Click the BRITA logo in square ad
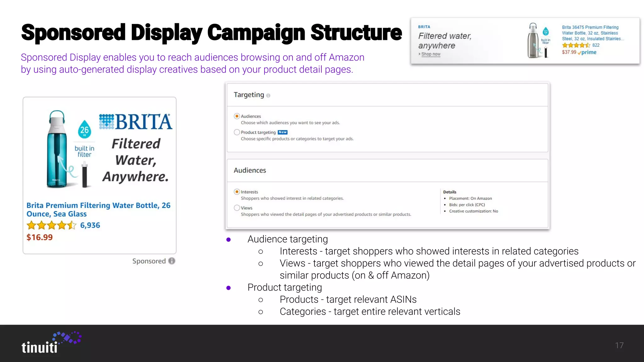644x362 pixels. tap(136, 122)
